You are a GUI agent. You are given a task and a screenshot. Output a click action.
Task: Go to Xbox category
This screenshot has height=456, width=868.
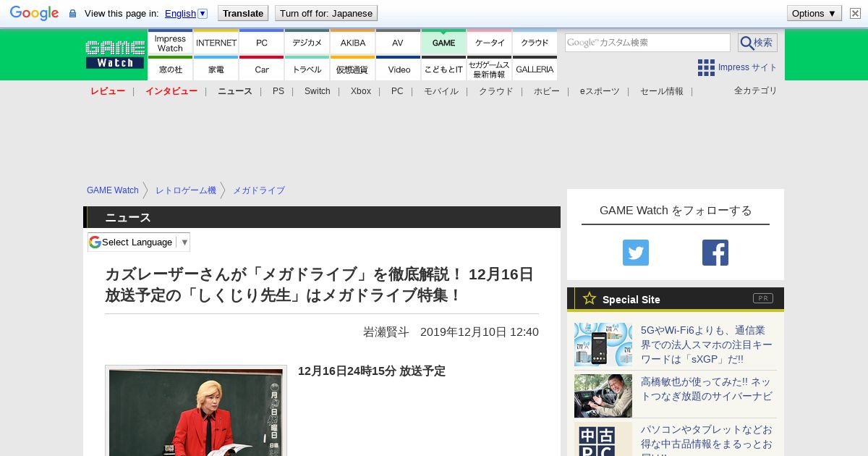361,91
